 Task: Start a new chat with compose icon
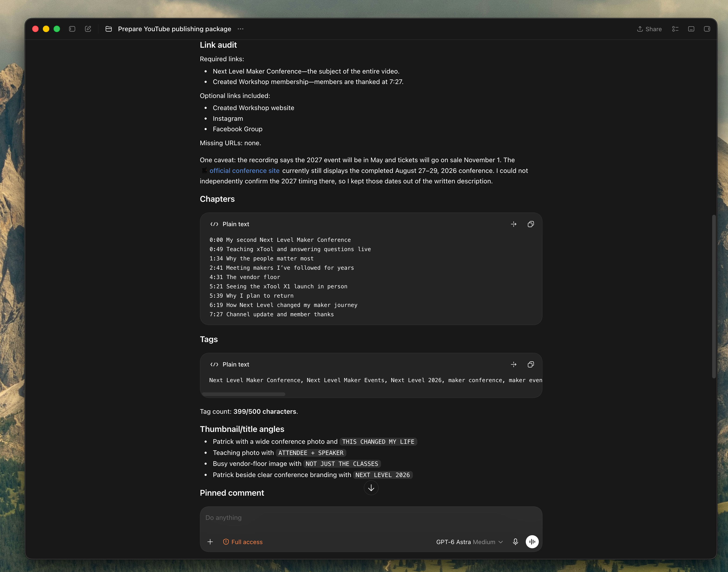click(88, 29)
